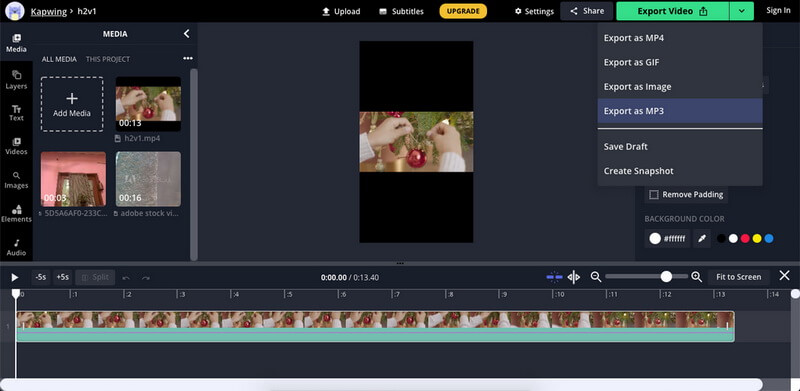
Task: Click the Add Media box
Action: pyautogui.click(x=72, y=104)
